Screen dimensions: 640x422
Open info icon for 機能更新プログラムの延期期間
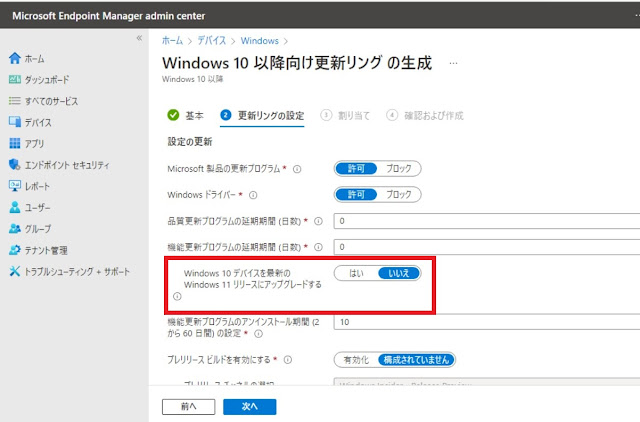(x=318, y=247)
